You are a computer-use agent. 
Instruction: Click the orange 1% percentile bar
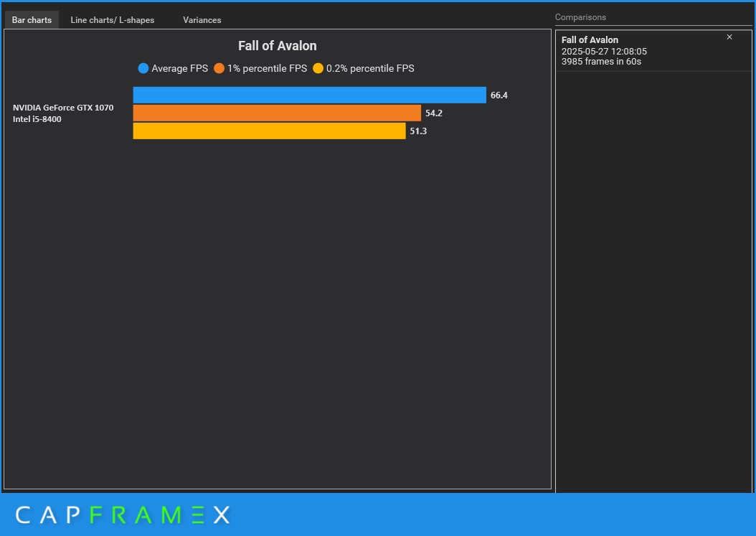(x=277, y=113)
